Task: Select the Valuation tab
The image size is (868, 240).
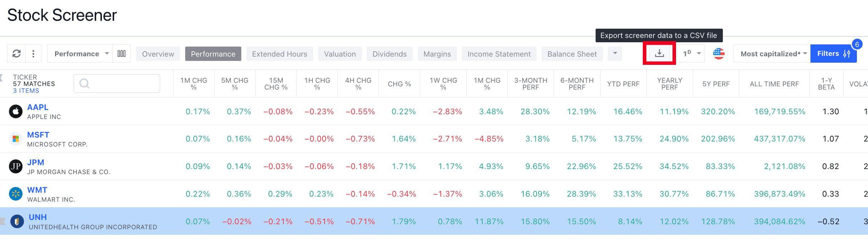Action: click(340, 54)
